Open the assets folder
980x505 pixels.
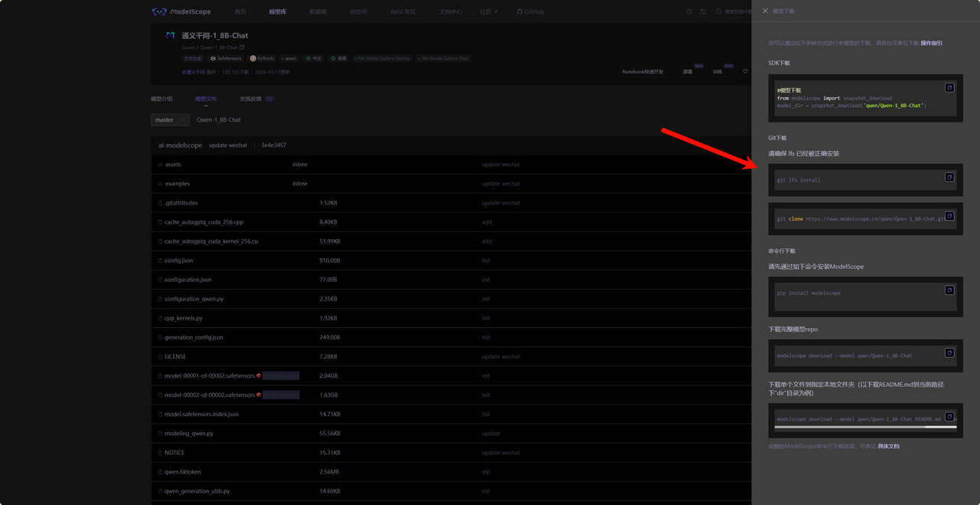173,164
